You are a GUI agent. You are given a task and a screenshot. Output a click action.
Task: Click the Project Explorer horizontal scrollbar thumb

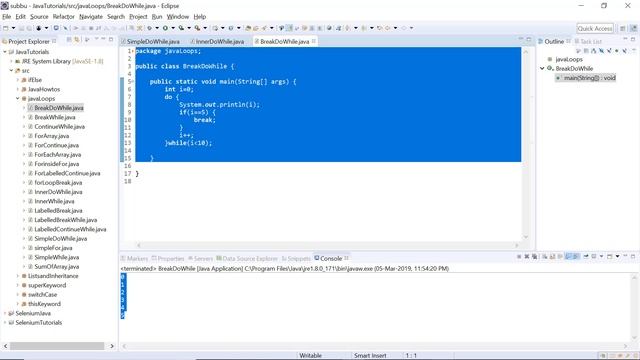pos(57,346)
